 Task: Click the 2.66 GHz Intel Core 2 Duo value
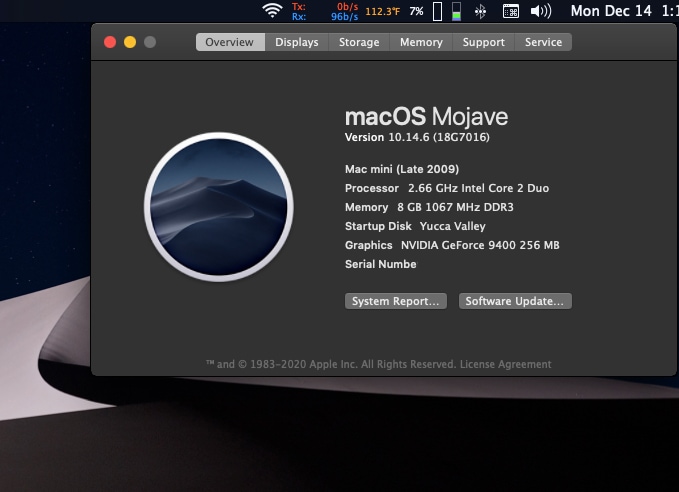478,188
